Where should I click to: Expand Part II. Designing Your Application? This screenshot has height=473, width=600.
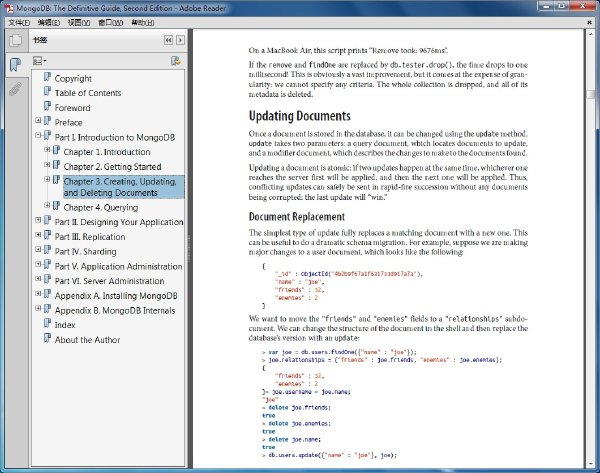tap(38, 220)
